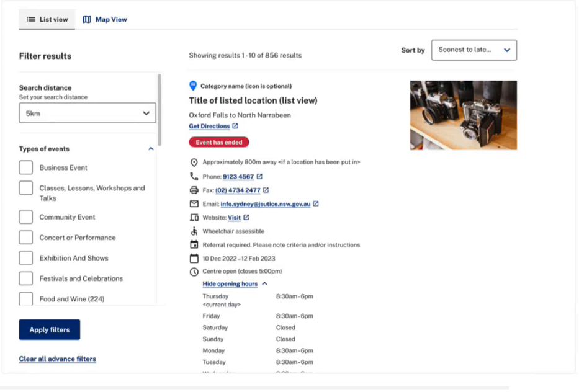Click the wheelchair accessible icon

[x=194, y=231]
